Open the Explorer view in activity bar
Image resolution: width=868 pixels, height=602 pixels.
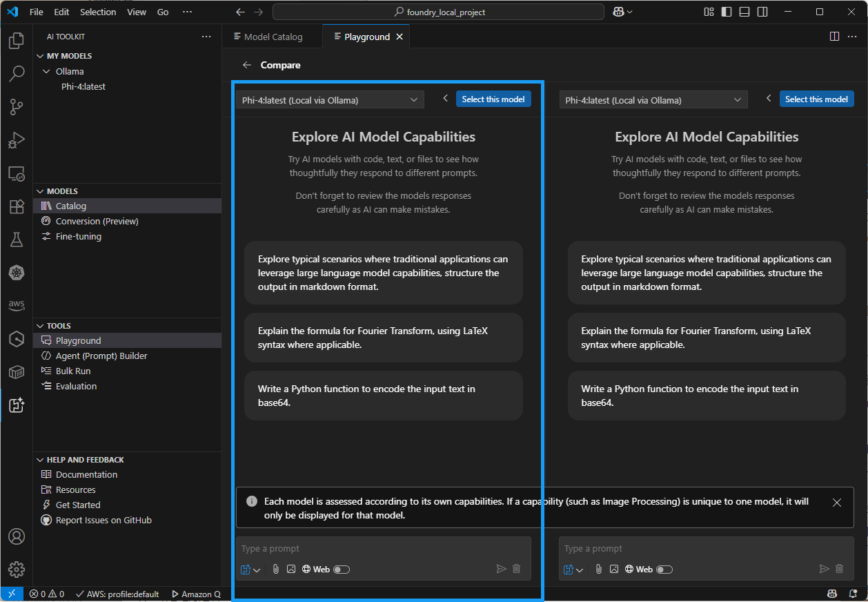[x=17, y=41]
